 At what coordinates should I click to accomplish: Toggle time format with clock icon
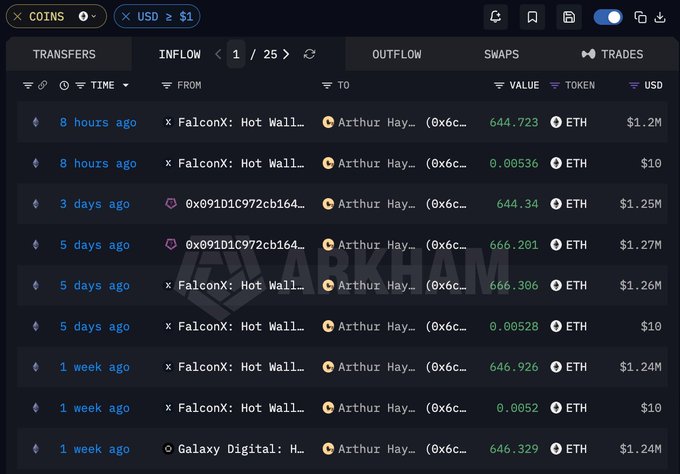point(64,85)
